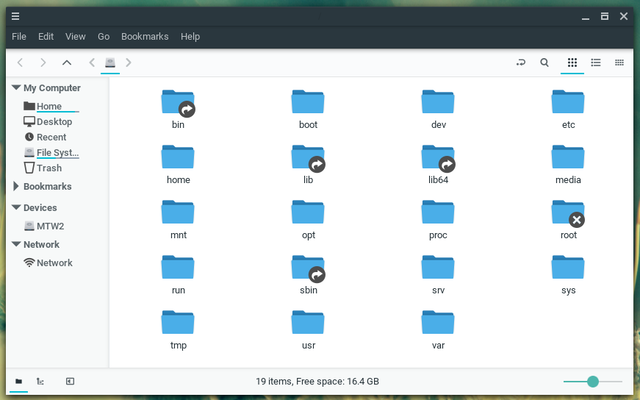Open the File menu
Image resolution: width=640 pixels, height=400 pixels.
click(x=19, y=36)
